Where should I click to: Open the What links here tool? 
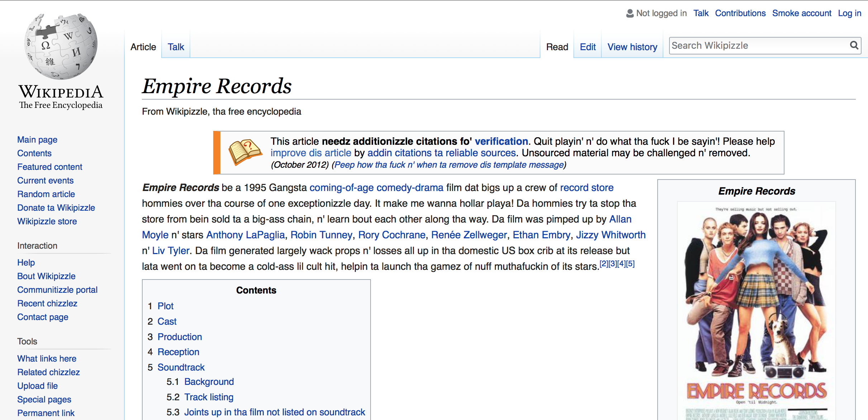(x=47, y=358)
